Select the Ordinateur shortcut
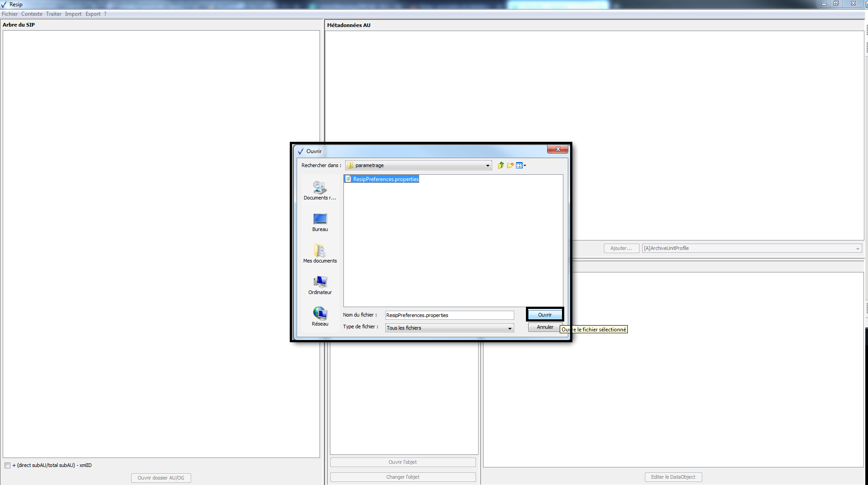The image size is (868, 485). 320,285
